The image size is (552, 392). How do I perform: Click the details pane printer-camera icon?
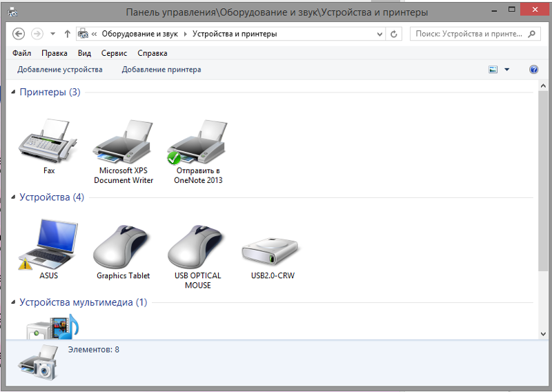38,363
